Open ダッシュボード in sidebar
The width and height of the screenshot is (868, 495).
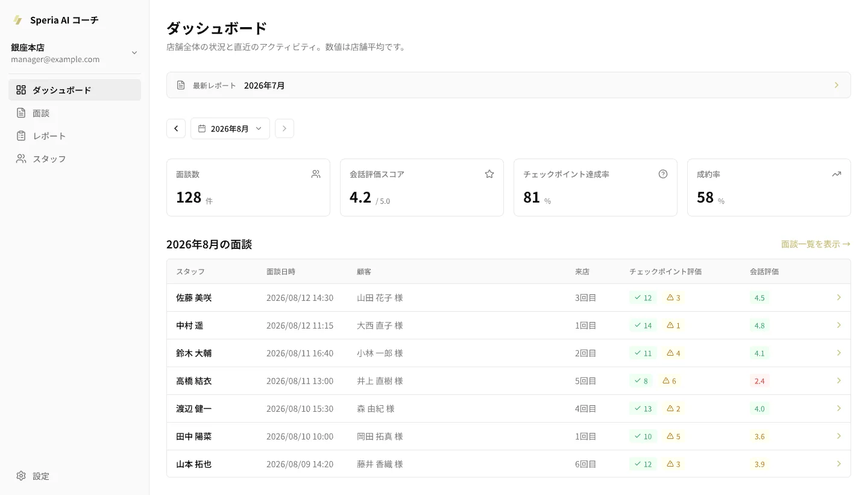click(x=75, y=90)
